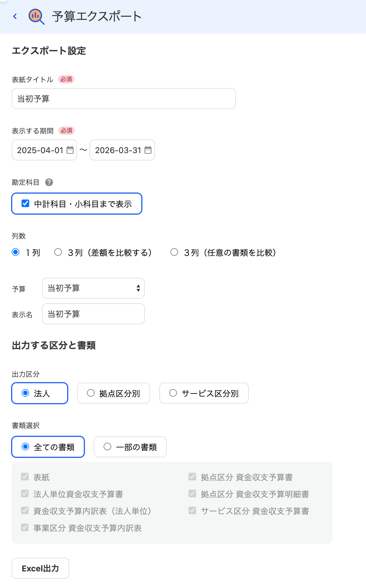Open calendar icon for end date 2026-03-31
366x588 pixels.
(x=148, y=150)
